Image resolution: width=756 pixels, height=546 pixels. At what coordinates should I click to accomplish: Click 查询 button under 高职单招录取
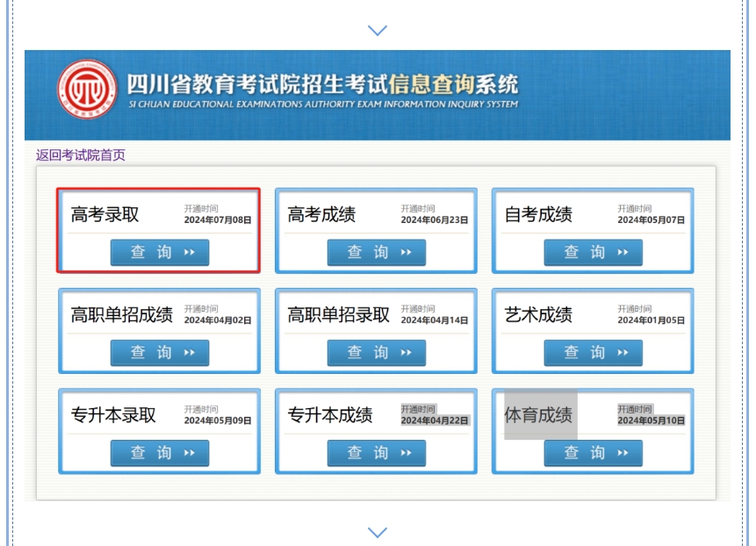pyautogui.click(x=377, y=353)
